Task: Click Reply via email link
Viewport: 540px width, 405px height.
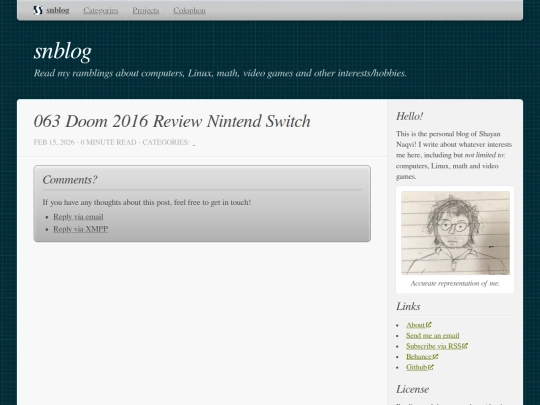Action: point(78,217)
